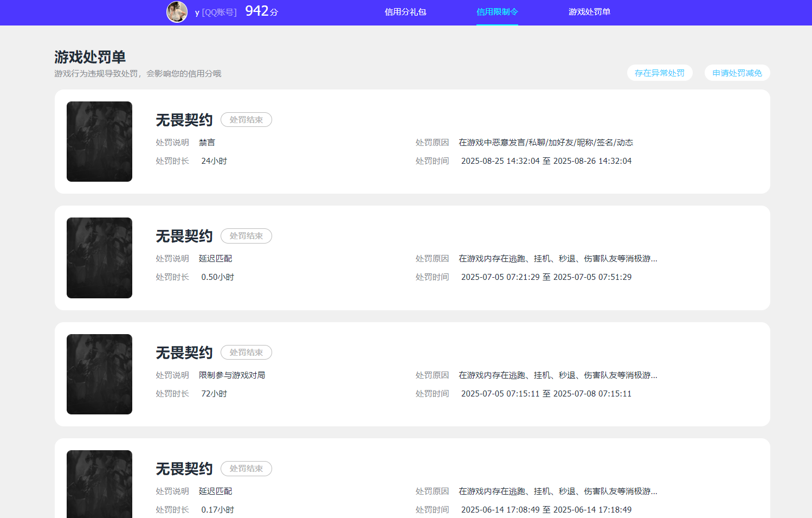Screen dimensions: 812x518
Task: Select the 游戏处罚单 tab
Action: (590, 12)
